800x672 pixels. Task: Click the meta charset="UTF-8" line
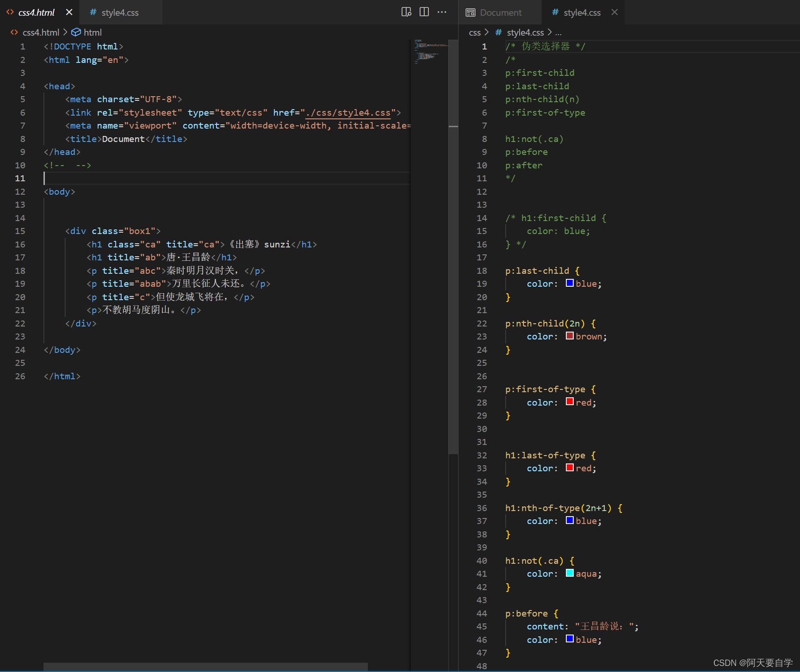[124, 99]
